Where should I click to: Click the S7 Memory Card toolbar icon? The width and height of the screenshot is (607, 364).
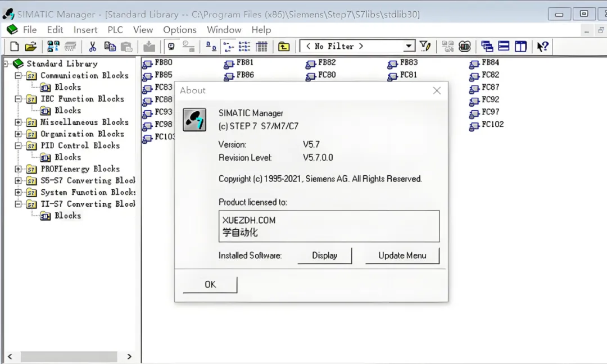click(70, 47)
